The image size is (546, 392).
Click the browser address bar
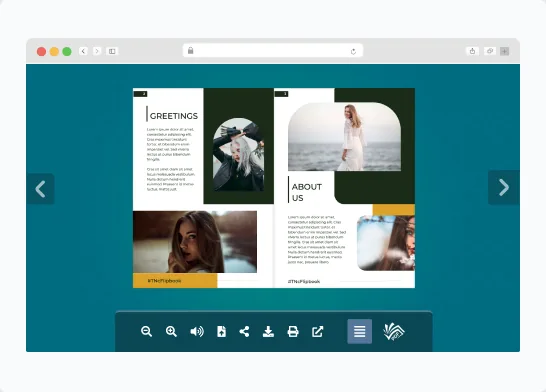pos(273,51)
